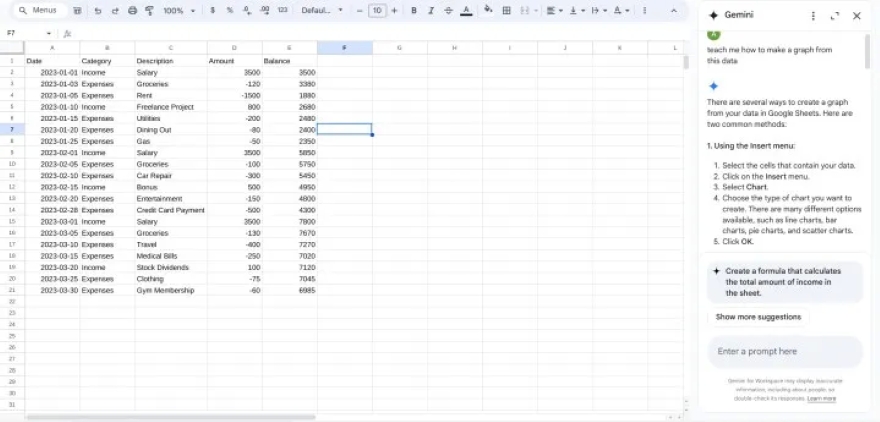880x422 pixels.
Task: Open vertical align dropdown
Action: pyautogui.click(x=577, y=11)
